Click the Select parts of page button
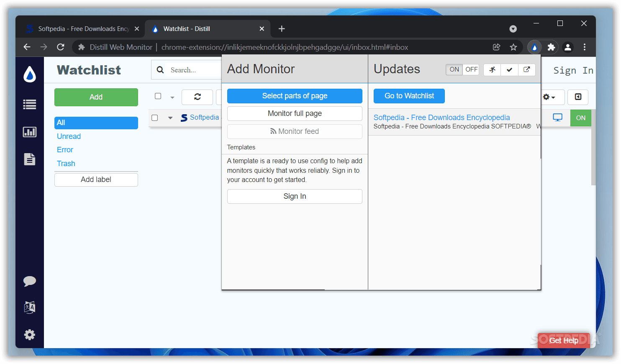This screenshot has height=364, width=621. tap(294, 96)
